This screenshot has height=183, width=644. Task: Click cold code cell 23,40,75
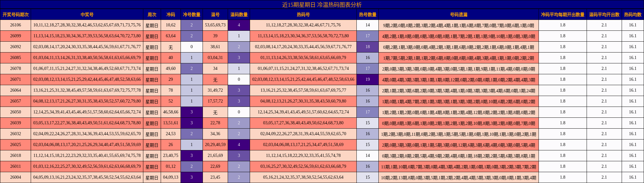[171, 156]
